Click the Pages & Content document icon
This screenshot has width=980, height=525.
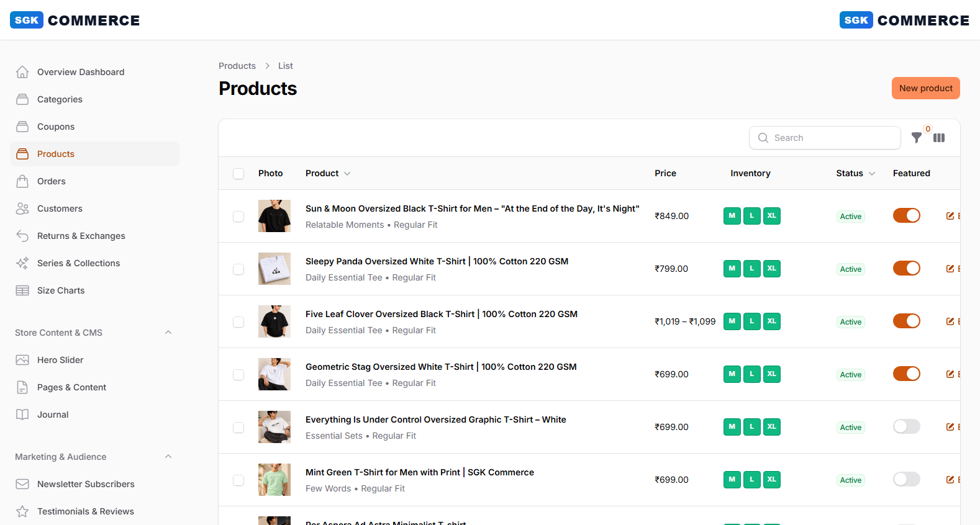pyautogui.click(x=22, y=387)
